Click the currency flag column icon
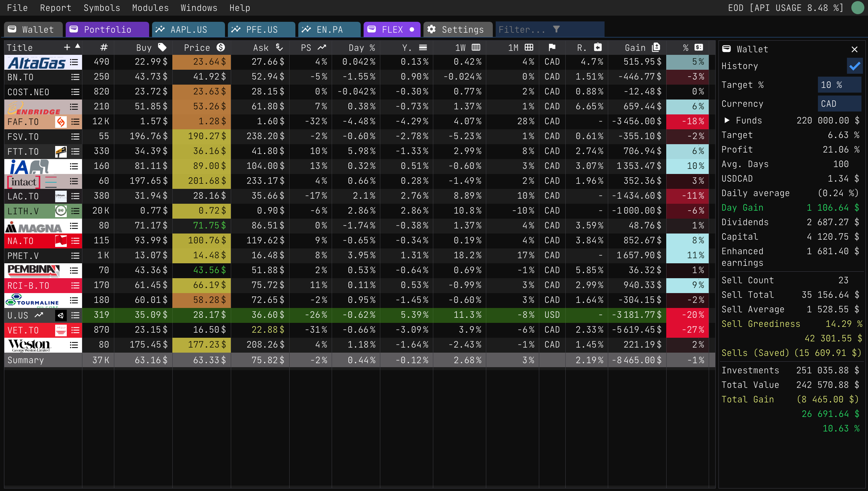Screen dimensions: 868x491 point(552,47)
